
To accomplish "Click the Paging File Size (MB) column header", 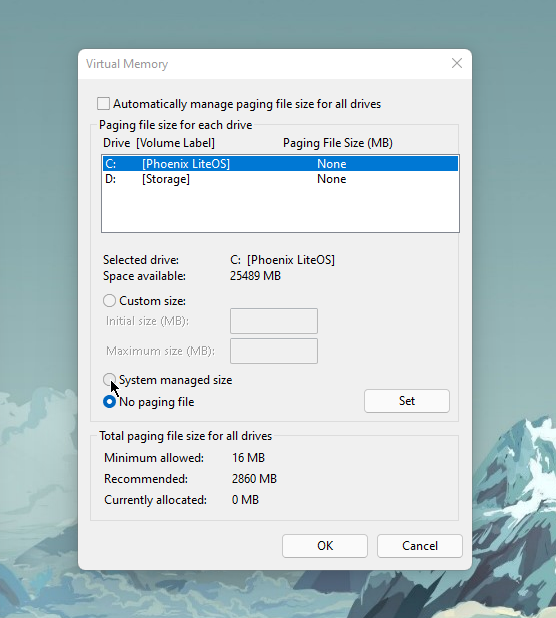I will click(x=338, y=143).
